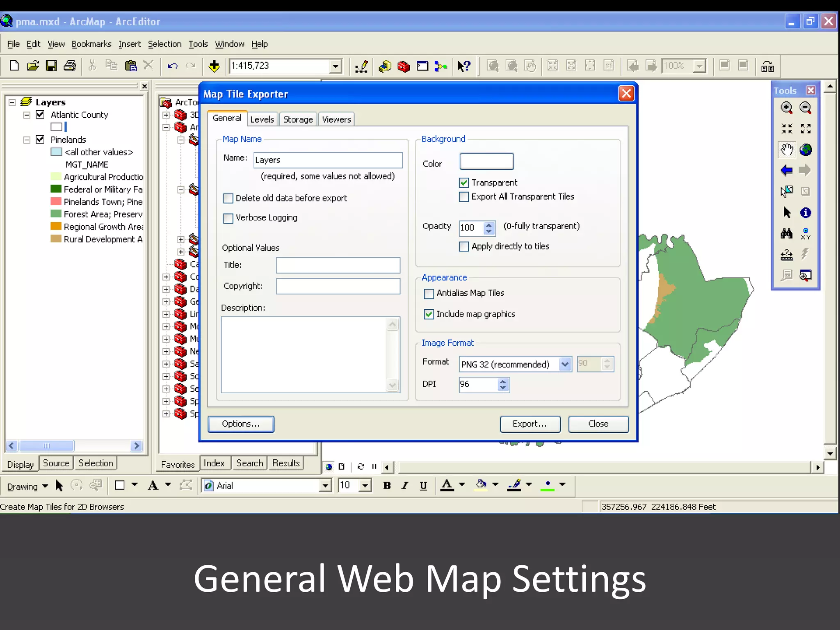Screen dimensions: 840x630
Task: Open the Search tab in ArcToolbox
Action: point(249,463)
